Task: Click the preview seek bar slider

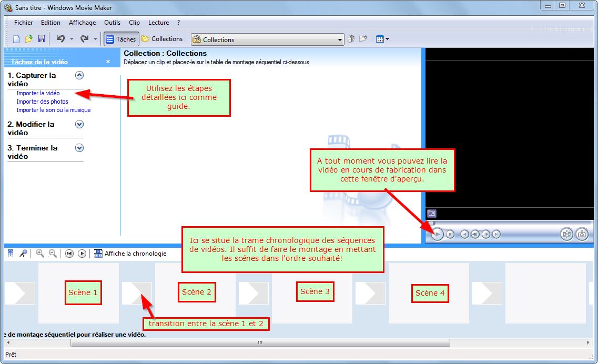Action: pos(431,223)
